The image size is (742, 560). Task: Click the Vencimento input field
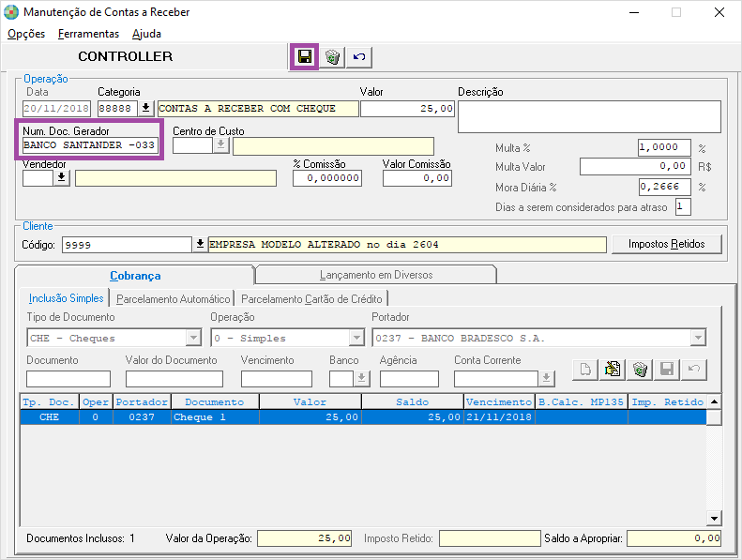click(277, 379)
